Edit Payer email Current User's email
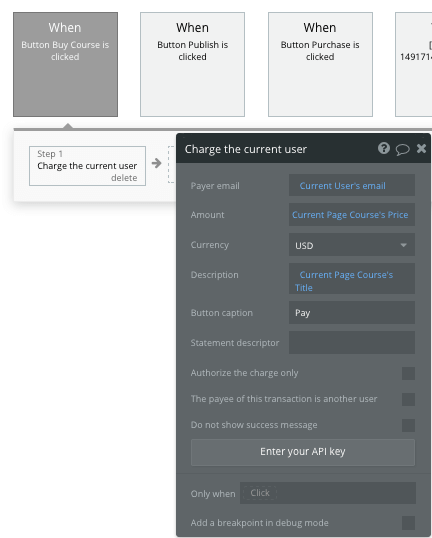432x538 pixels. 352,185
